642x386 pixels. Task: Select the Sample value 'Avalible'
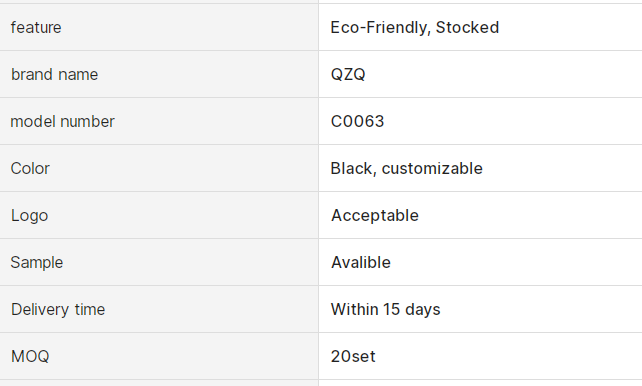[361, 262]
